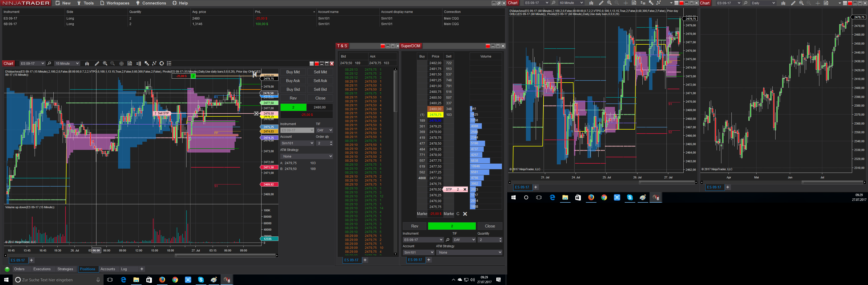Zoom in on the Daily chart
This screenshot has height=285, width=868.
coord(801,3)
